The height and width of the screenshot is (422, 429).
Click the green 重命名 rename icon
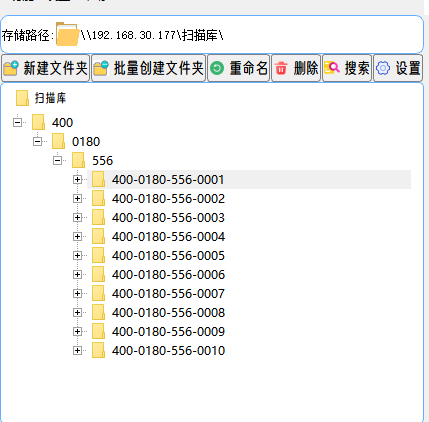217,68
